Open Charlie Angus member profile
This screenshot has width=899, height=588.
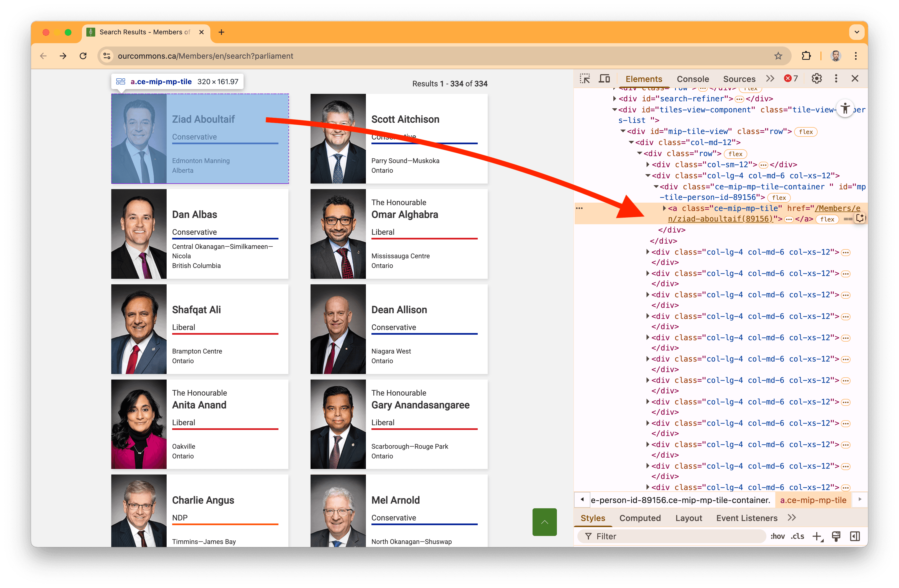point(200,510)
